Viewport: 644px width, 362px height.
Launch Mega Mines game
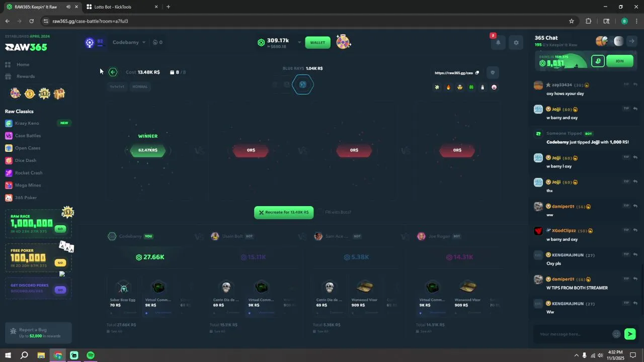pyautogui.click(x=28, y=185)
